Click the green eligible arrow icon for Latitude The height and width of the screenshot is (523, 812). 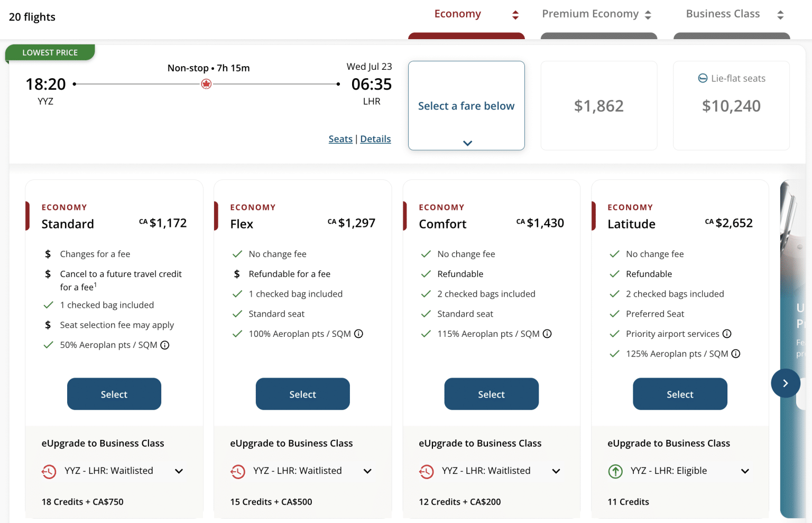pyautogui.click(x=615, y=471)
